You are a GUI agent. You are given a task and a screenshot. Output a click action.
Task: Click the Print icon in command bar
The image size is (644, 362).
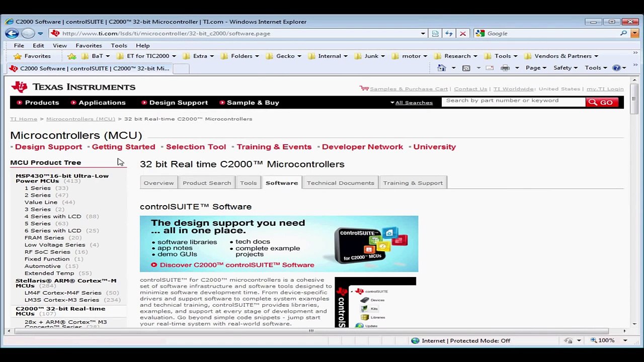505,68
